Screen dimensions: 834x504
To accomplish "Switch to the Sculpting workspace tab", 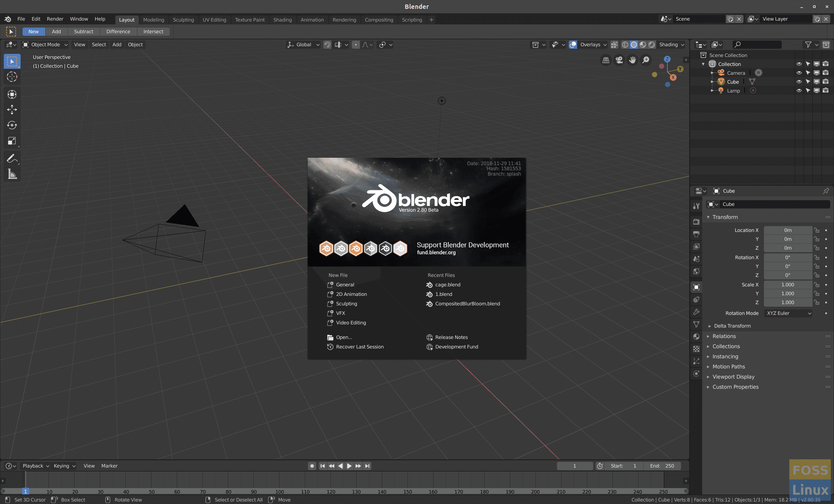I will [x=183, y=20].
